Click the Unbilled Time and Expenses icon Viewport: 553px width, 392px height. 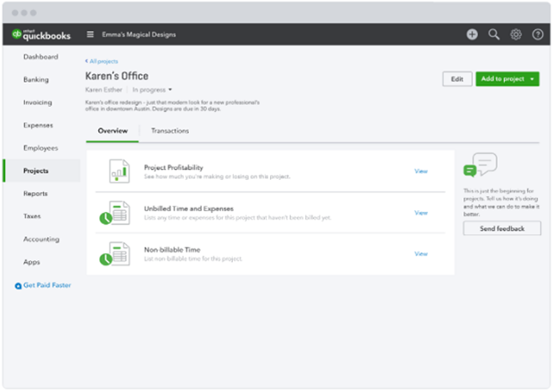click(115, 213)
